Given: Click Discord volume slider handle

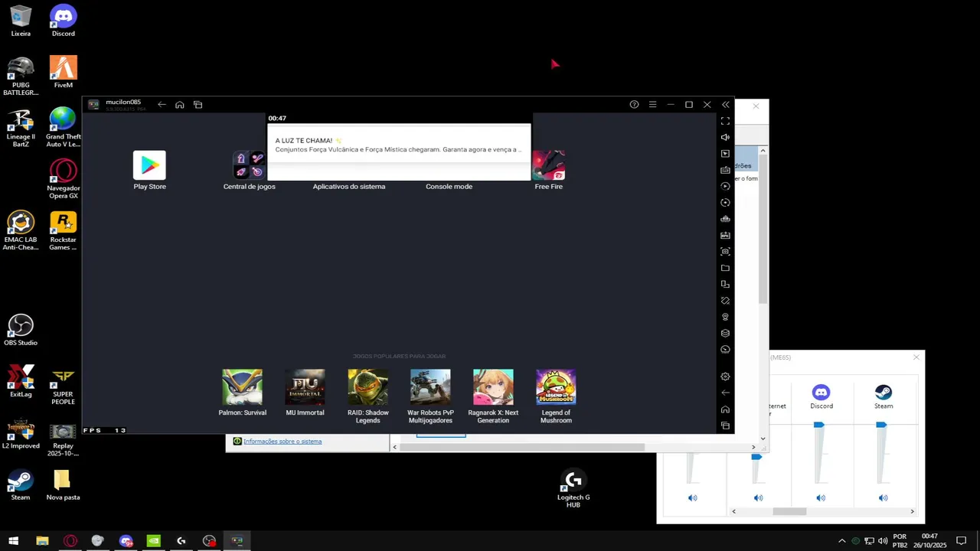Looking at the screenshot, I should [x=819, y=425].
